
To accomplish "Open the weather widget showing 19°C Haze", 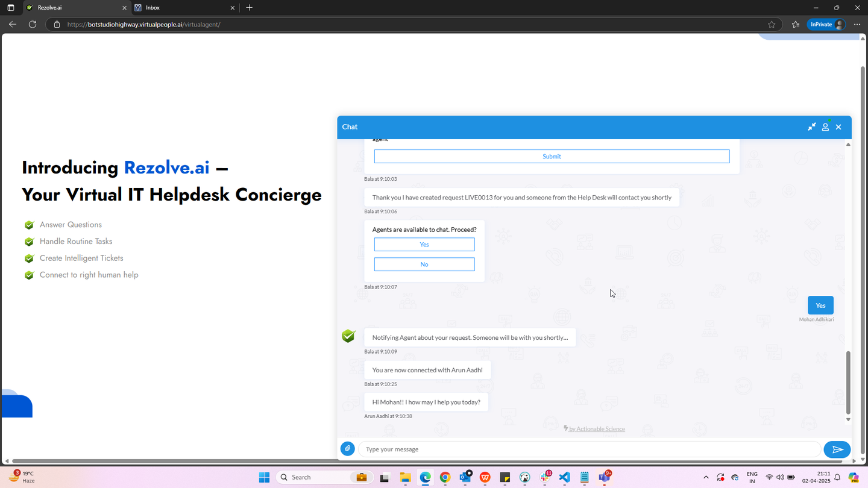I will (x=22, y=477).
